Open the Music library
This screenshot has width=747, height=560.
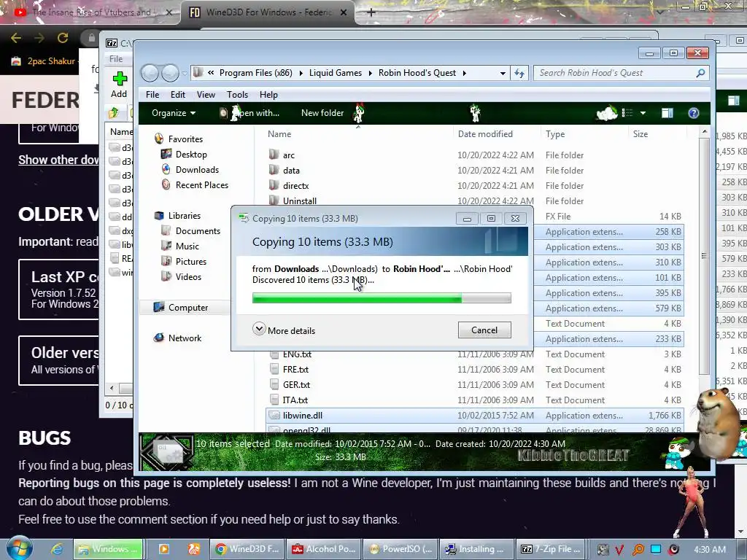coord(187,246)
